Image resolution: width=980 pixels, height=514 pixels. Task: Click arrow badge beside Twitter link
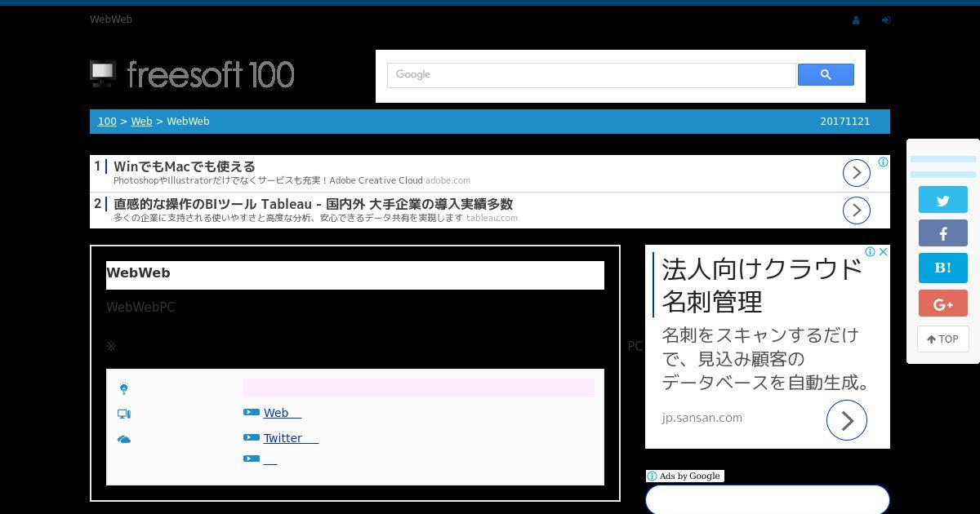tap(252, 437)
